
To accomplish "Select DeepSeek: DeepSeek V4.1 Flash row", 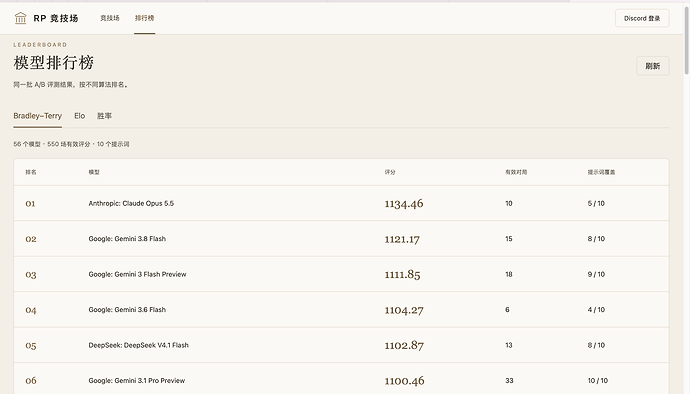I will (341, 345).
